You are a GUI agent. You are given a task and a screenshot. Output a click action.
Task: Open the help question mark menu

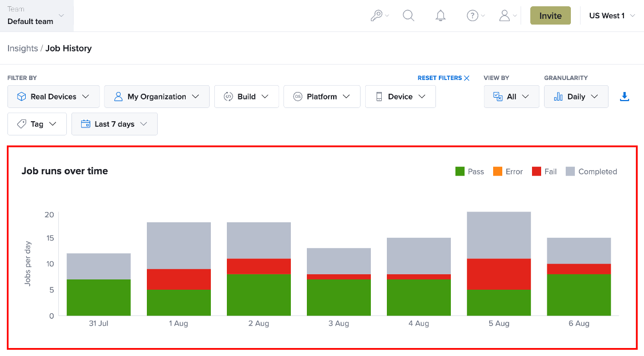click(475, 15)
